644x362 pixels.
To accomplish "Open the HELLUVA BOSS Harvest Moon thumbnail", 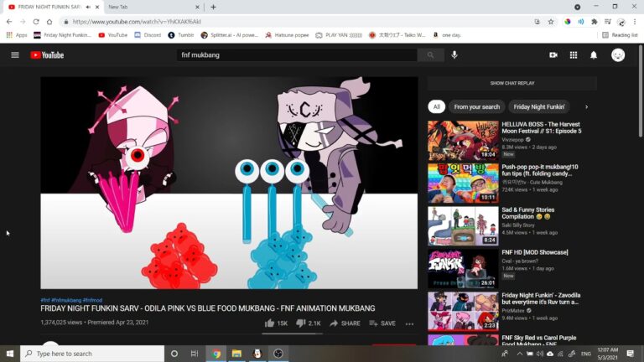I will (463, 141).
